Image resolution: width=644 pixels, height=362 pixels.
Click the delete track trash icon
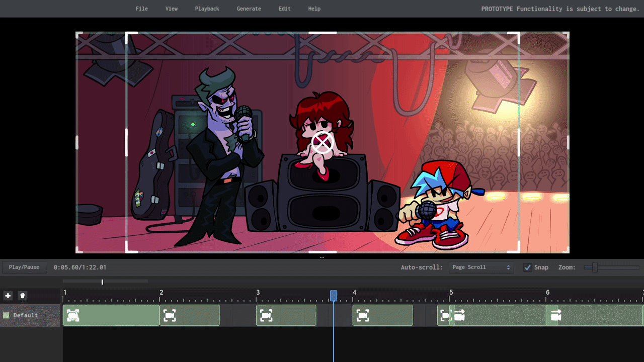point(22,296)
